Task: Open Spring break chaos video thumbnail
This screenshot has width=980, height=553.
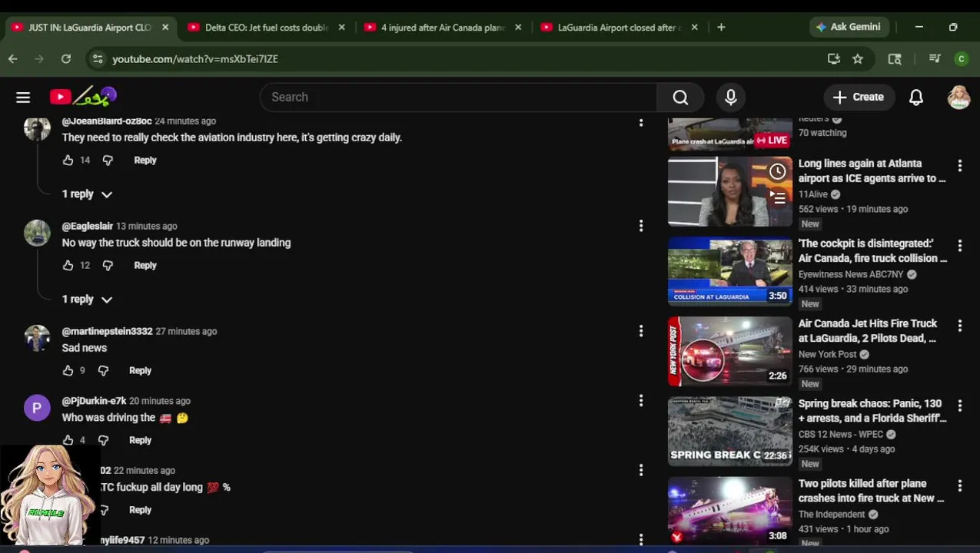Action: (729, 432)
